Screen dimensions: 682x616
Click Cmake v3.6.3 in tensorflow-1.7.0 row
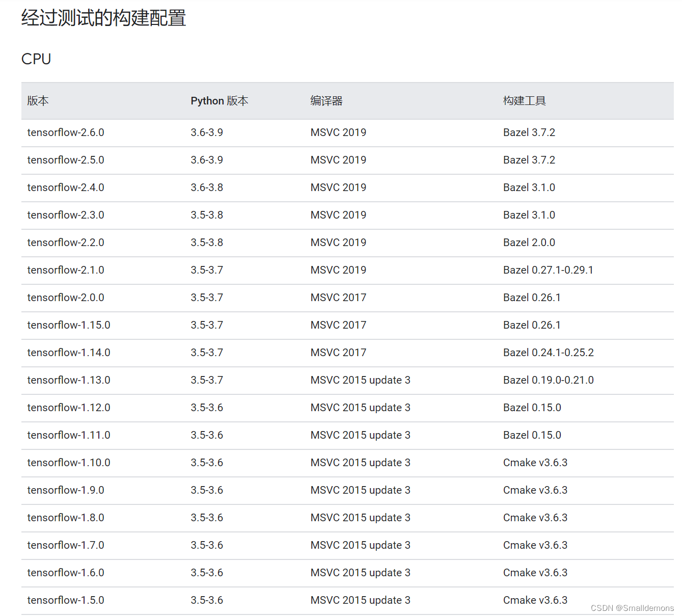(x=535, y=545)
